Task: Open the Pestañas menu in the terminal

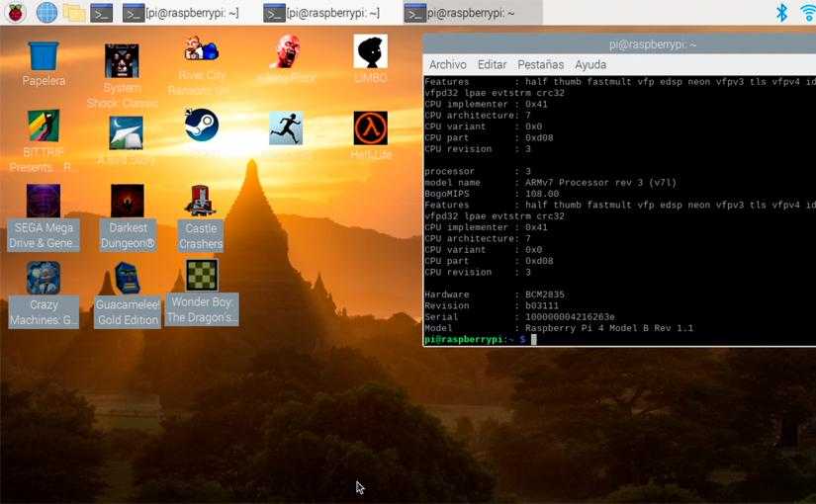Action: (540, 65)
